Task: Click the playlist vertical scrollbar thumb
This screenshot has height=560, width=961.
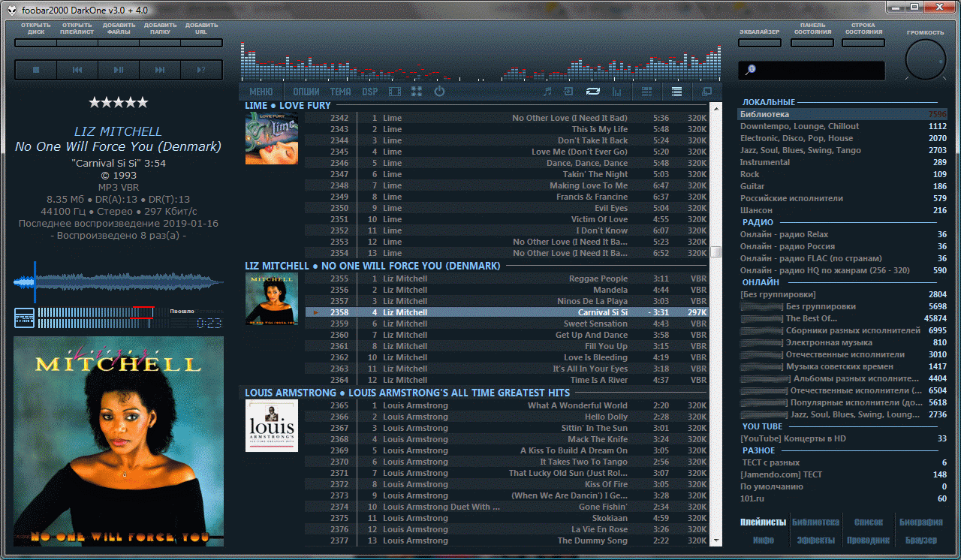Action: (x=716, y=251)
